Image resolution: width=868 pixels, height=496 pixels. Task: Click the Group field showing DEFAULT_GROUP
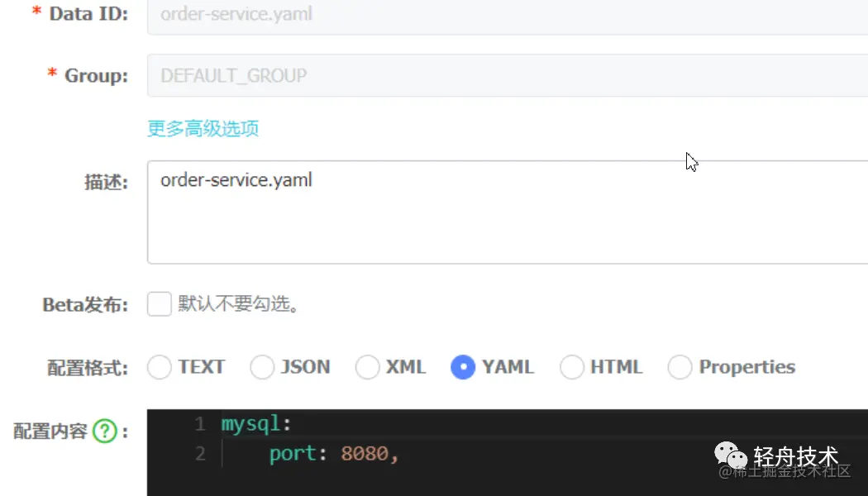point(508,75)
